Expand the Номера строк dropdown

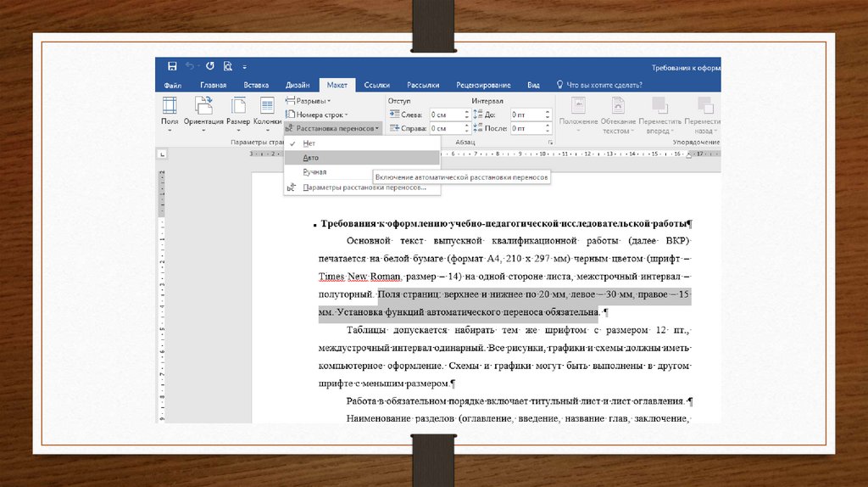click(x=320, y=115)
